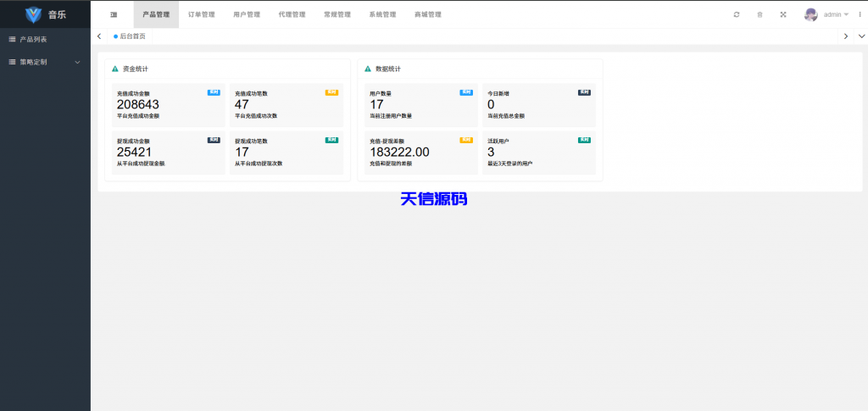Viewport: 868px width, 411px height.
Task: Toggle fullscreen icon in top bar
Action: 783,15
